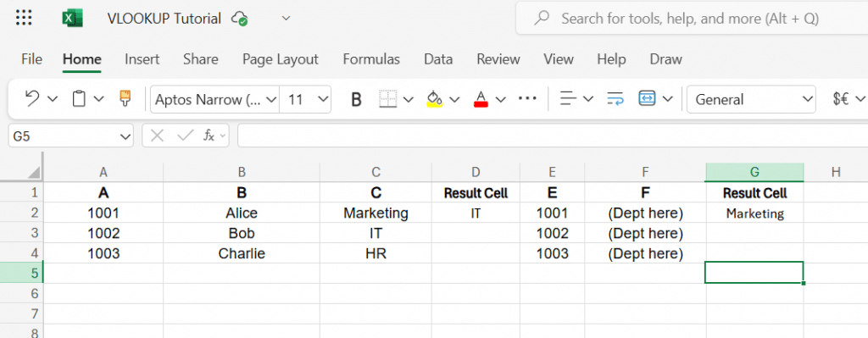Viewport: 868px width, 338px height.
Task: Click the Paste clipboard icon
Action: click(79, 99)
